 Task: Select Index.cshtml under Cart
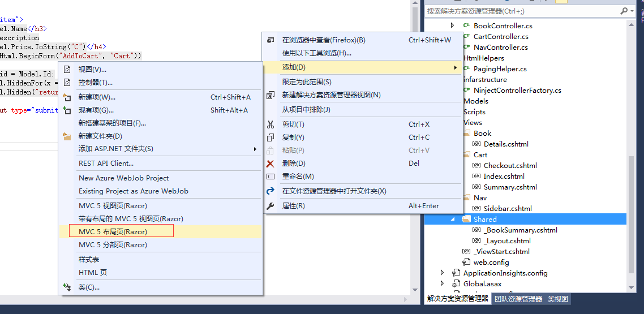504,176
